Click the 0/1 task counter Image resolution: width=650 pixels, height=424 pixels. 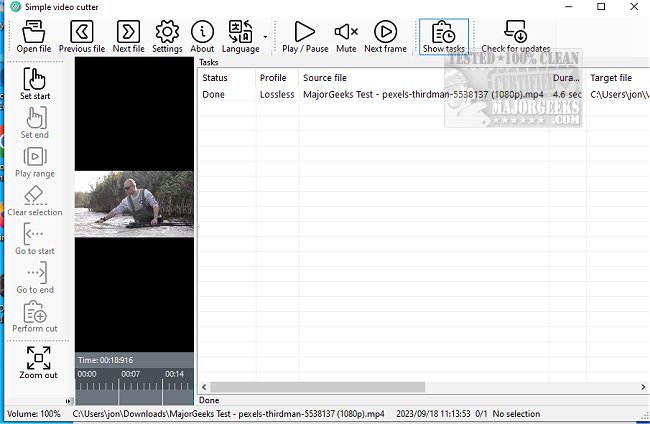click(481, 414)
